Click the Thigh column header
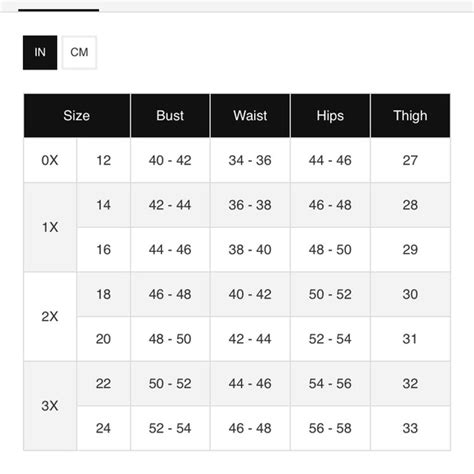The image size is (474, 474). [410, 116]
